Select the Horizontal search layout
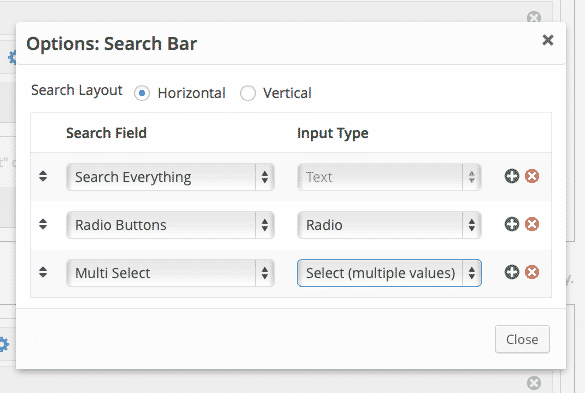The image size is (585, 393). pos(142,93)
